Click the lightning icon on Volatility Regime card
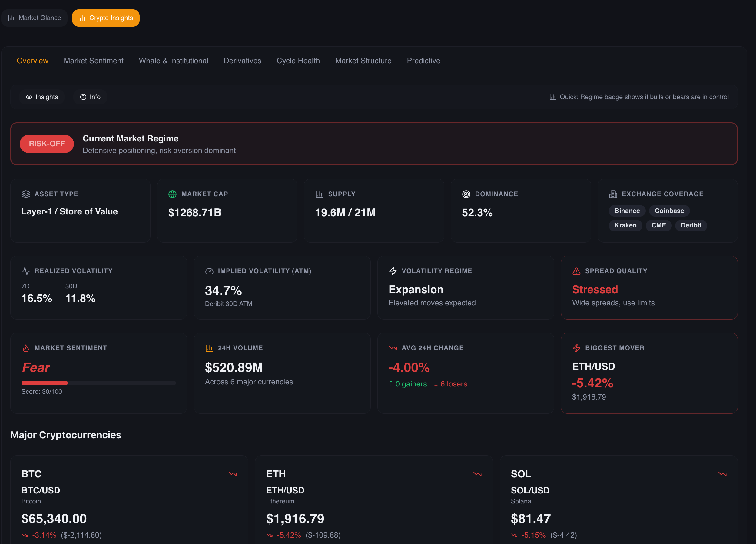756x544 pixels. 393,271
